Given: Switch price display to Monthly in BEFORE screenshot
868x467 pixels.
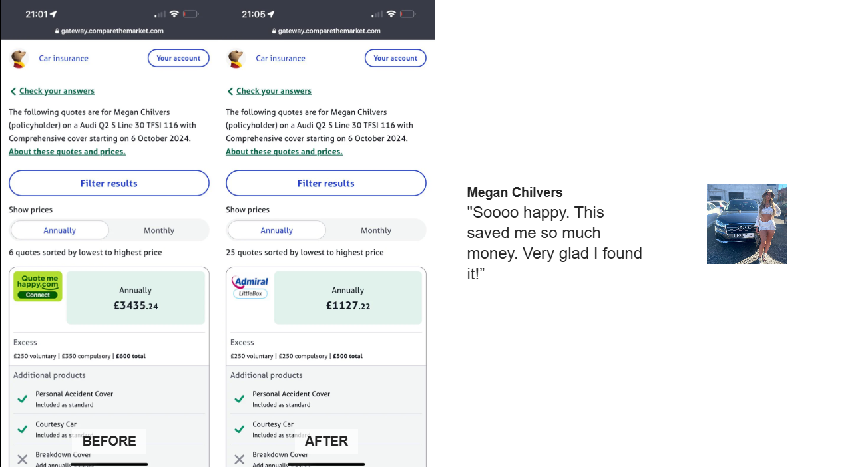Looking at the screenshot, I should [x=158, y=230].
